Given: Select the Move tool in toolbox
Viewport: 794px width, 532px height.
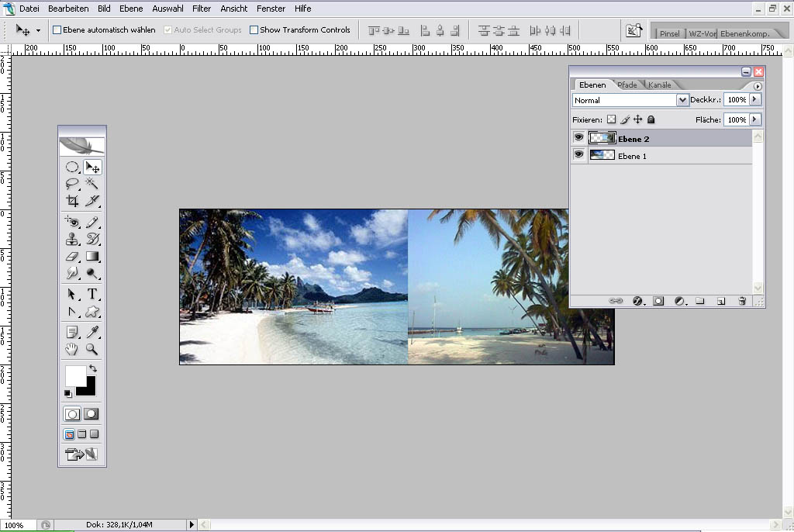Looking at the screenshot, I should pos(92,168).
